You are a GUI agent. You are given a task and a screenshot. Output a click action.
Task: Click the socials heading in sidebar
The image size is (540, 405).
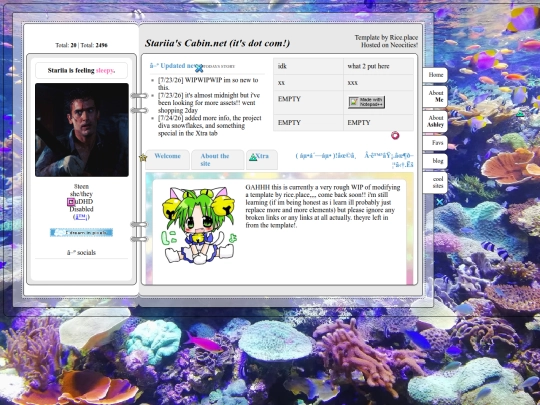[x=81, y=252]
